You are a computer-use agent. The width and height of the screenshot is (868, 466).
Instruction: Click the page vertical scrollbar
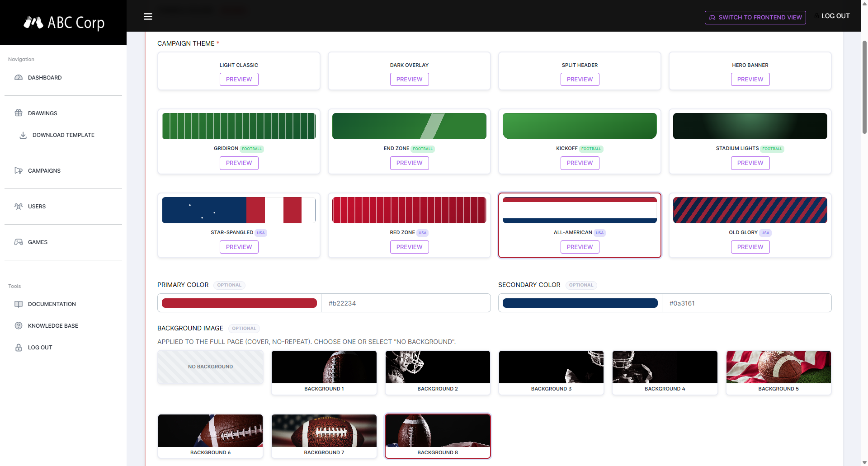click(864, 87)
